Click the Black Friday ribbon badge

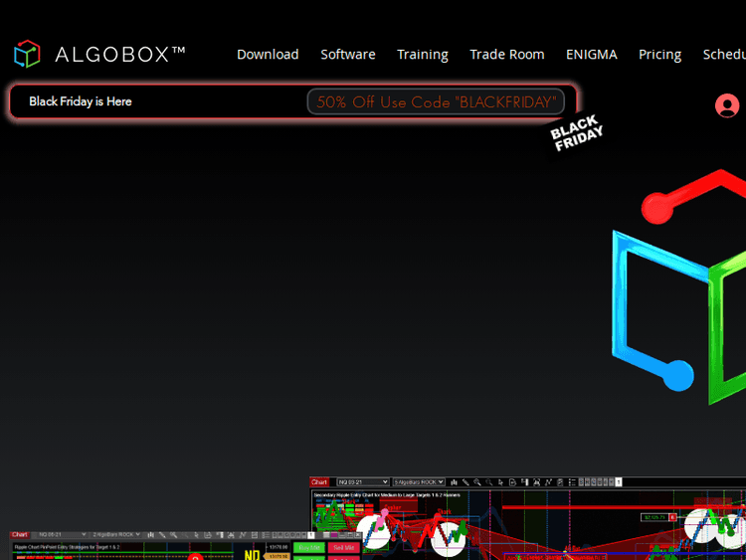point(576,132)
